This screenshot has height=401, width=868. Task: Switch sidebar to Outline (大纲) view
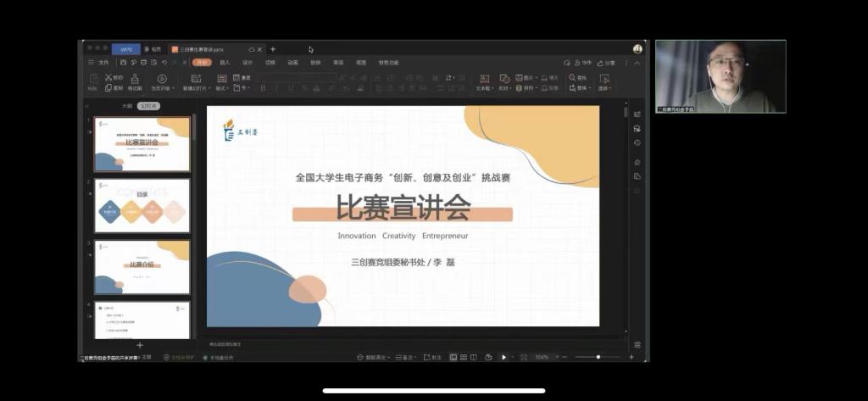coord(126,106)
